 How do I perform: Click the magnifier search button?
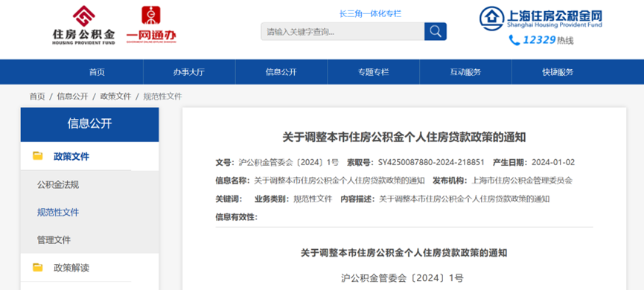point(436,31)
